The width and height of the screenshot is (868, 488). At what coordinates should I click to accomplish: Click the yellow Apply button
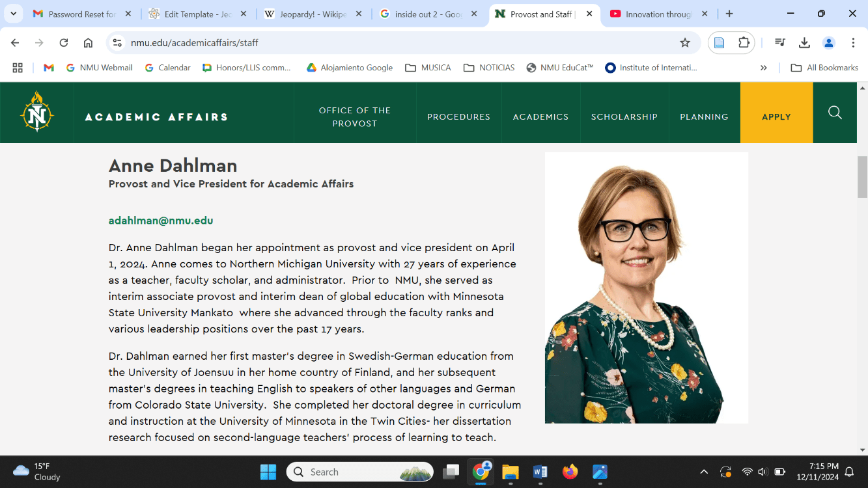point(776,117)
